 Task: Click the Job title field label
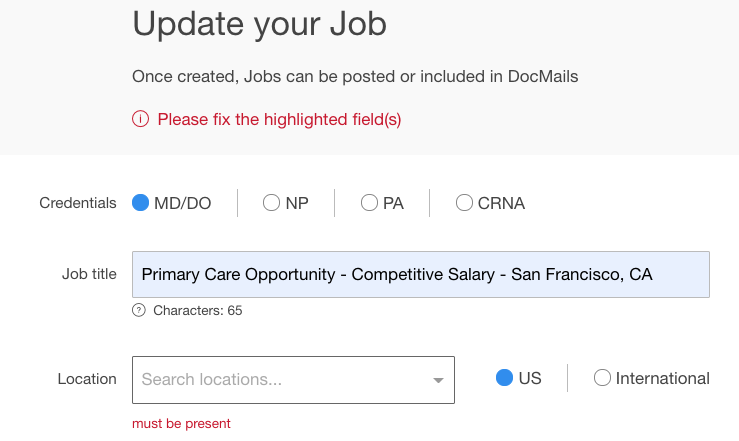point(89,274)
